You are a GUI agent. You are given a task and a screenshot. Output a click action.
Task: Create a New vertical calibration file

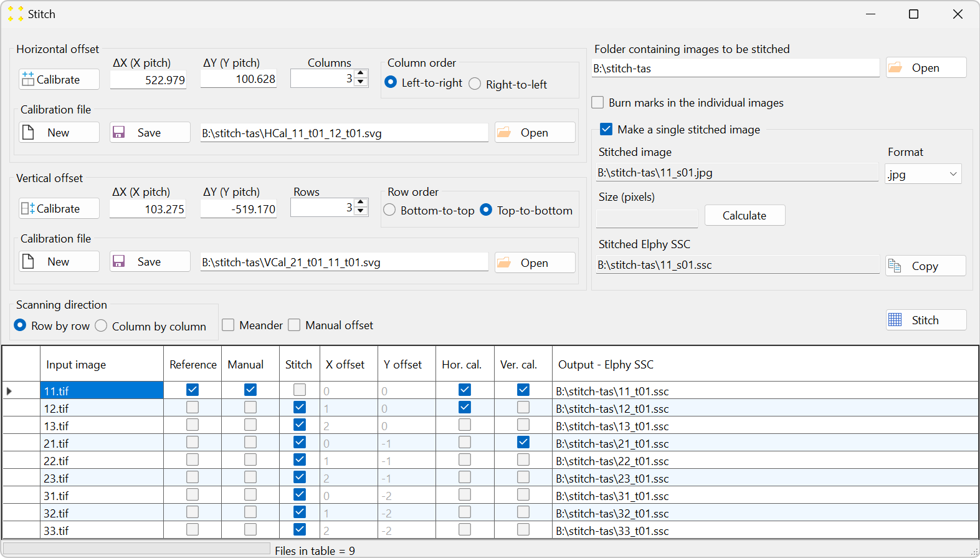(x=59, y=261)
